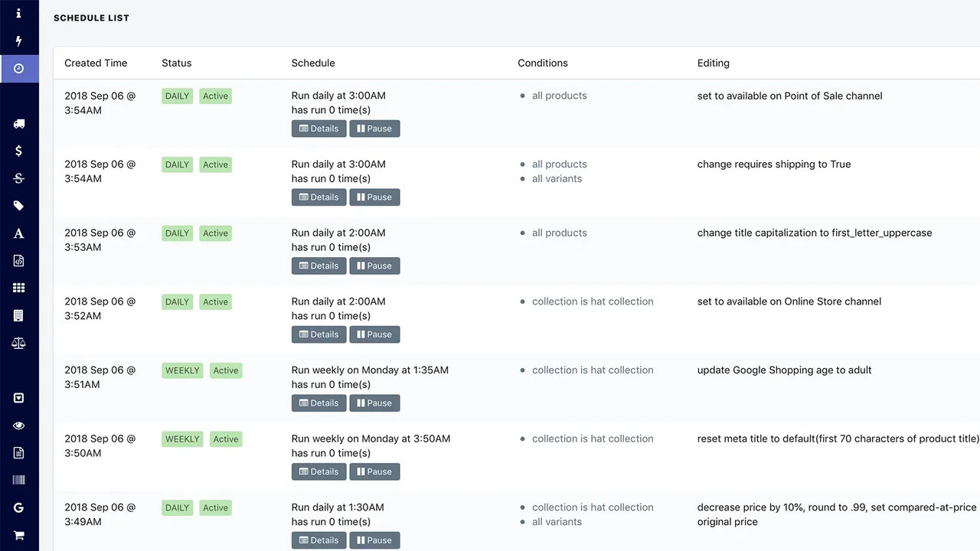Open the letter A title tool
Viewport: 980px width, 551px height.
[19, 233]
